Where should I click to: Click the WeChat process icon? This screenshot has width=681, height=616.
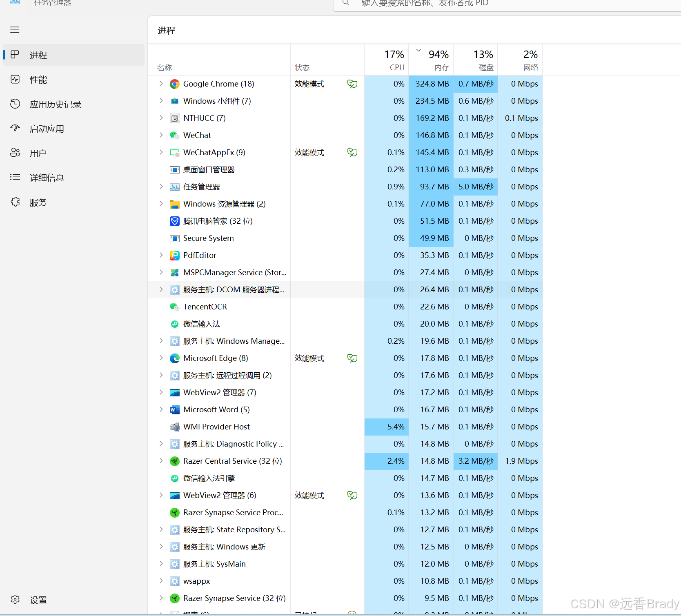click(175, 136)
